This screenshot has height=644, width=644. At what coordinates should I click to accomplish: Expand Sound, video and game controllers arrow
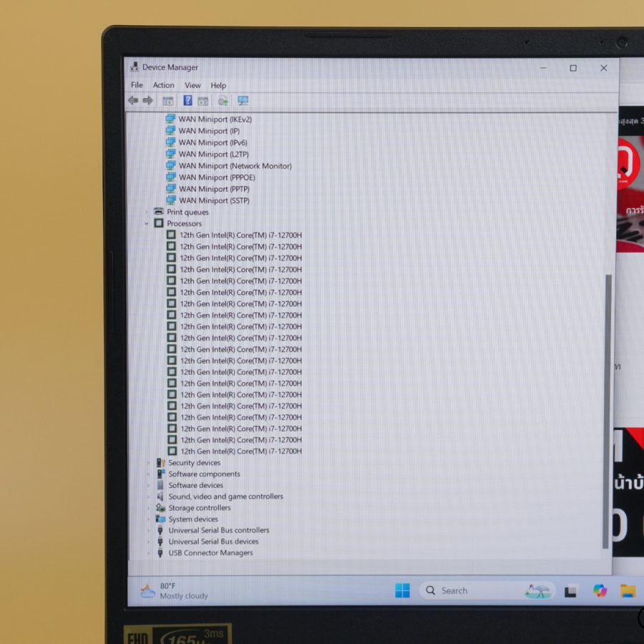click(149, 497)
